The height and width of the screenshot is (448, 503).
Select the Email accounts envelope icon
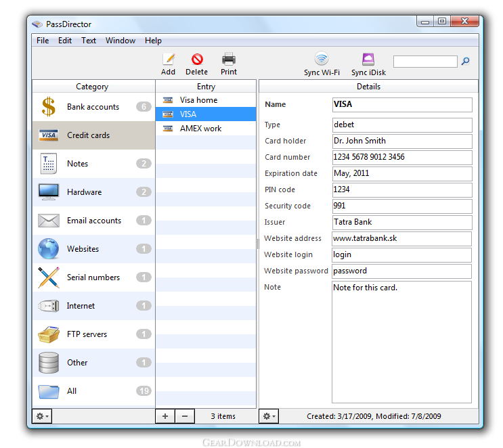(x=49, y=221)
